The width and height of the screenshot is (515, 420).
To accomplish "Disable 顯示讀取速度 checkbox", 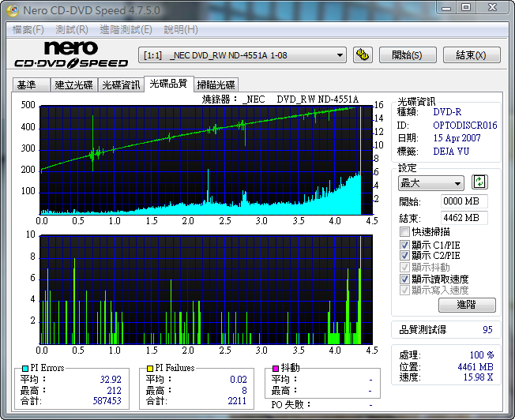I will (x=404, y=279).
